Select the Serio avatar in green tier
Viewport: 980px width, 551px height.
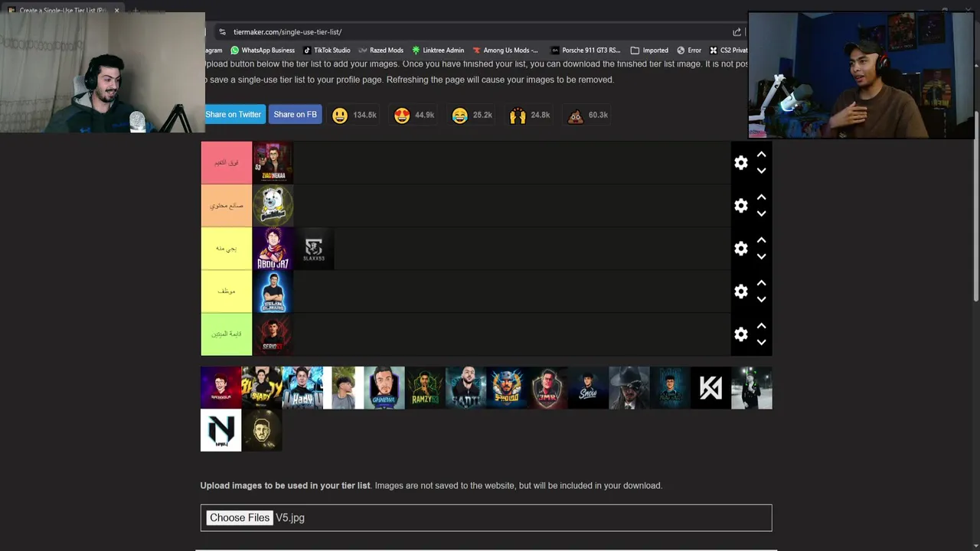(x=273, y=334)
